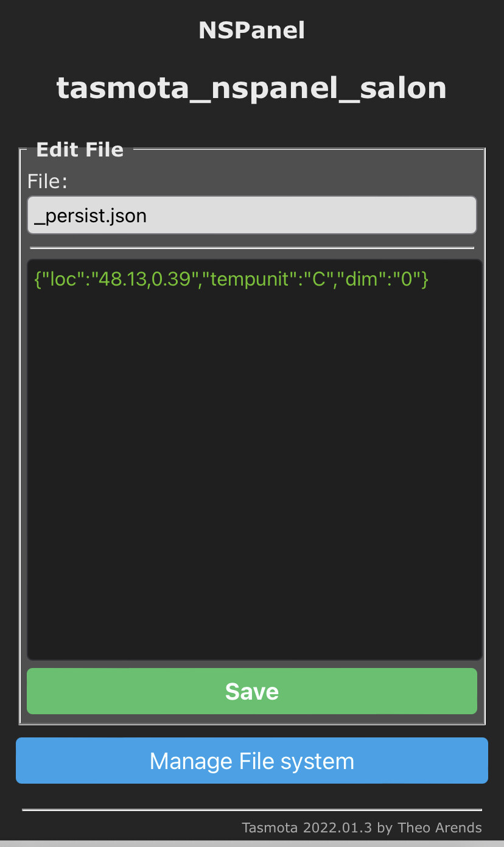Click the separator line below File input
504x847 pixels.
pos(251,248)
